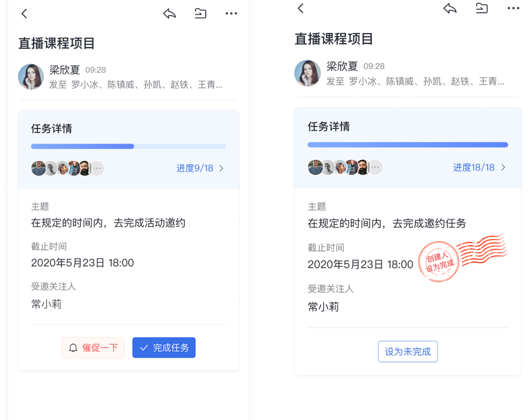Click the fully completed progress bar
Image resolution: width=532 pixels, height=420 pixels.
tap(407, 145)
